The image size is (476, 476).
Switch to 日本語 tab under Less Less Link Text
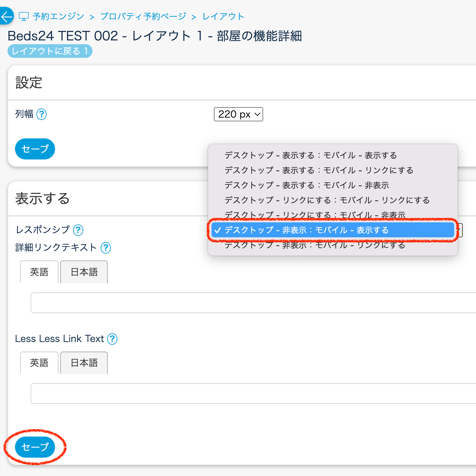[x=84, y=363]
